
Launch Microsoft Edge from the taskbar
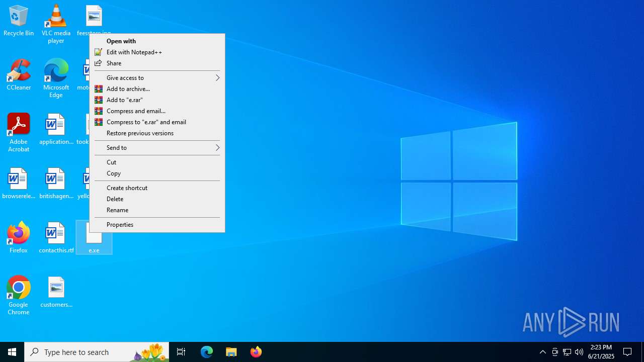tap(207, 352)
